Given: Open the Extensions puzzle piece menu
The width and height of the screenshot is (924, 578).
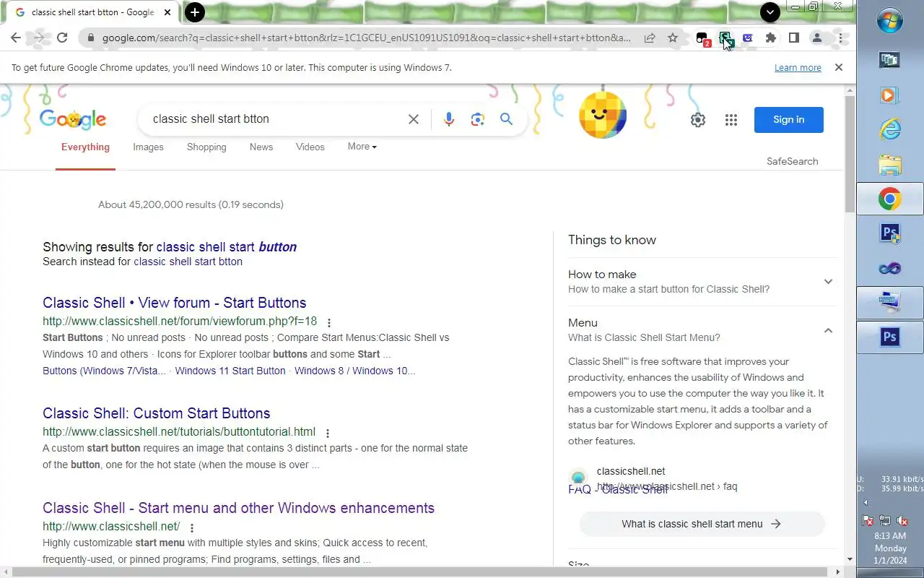Looking at the screenshot, I should [x=771, y=38].
